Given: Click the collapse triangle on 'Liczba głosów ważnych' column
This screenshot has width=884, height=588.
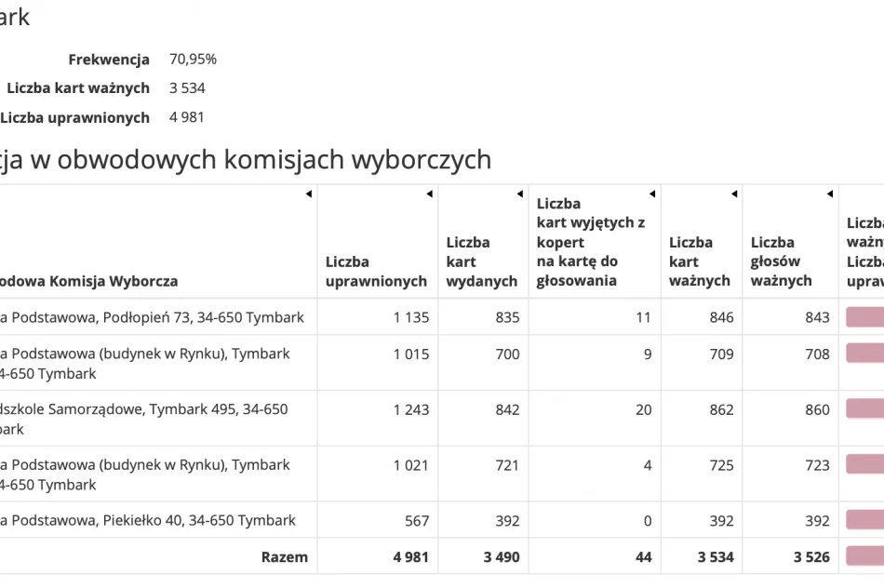Looking at the screenshot, I should (x=828, y=194).
